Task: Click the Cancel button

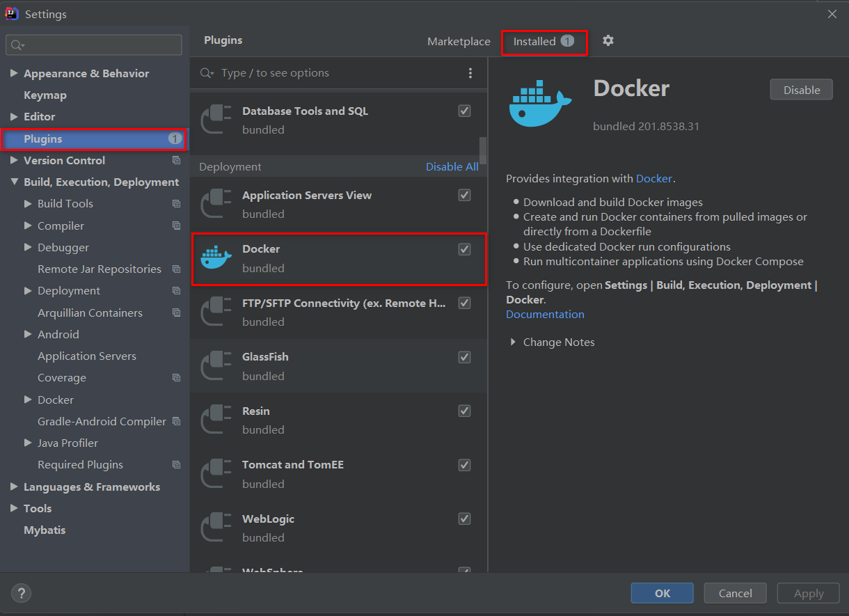Action: pos(736,593)
